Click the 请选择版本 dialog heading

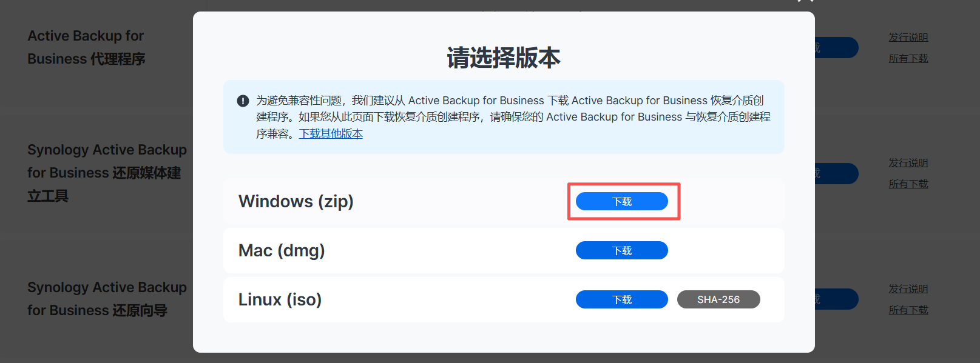[503, 58]
